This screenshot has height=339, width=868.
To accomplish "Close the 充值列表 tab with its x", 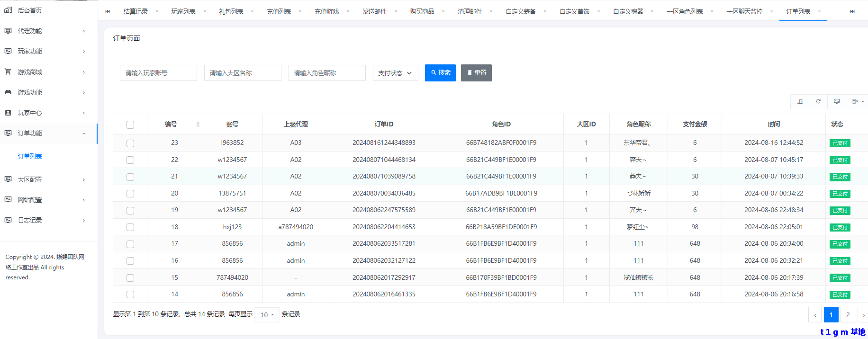I will 300,11.
